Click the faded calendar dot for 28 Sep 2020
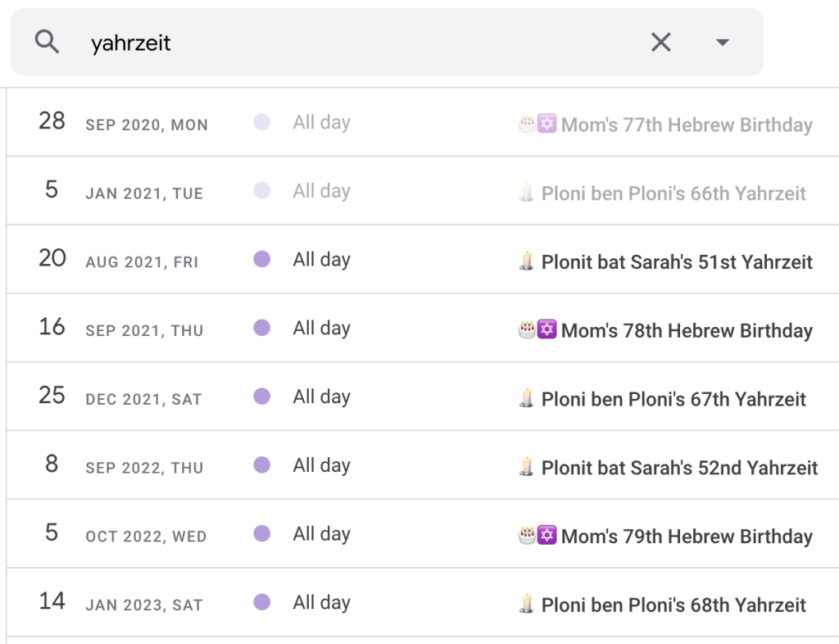 click(262, 123)
